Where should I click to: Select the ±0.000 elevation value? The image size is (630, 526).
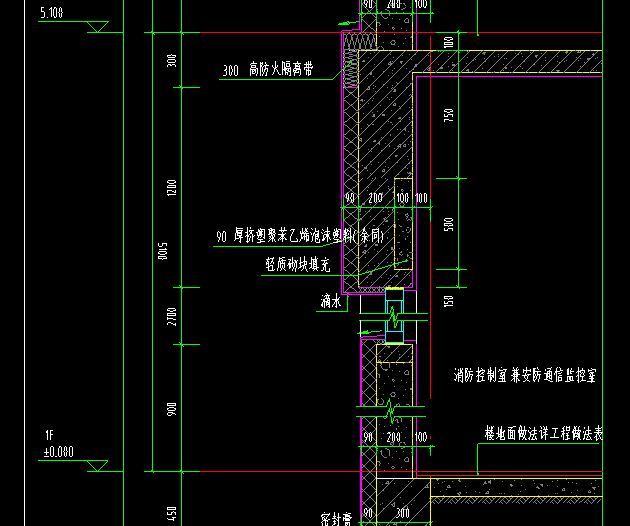(x=59, y=452)
